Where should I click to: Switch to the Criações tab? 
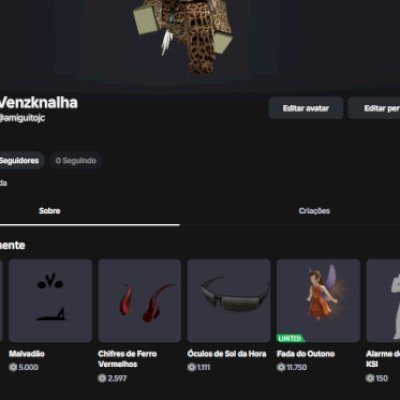click(x=314, y=211)
